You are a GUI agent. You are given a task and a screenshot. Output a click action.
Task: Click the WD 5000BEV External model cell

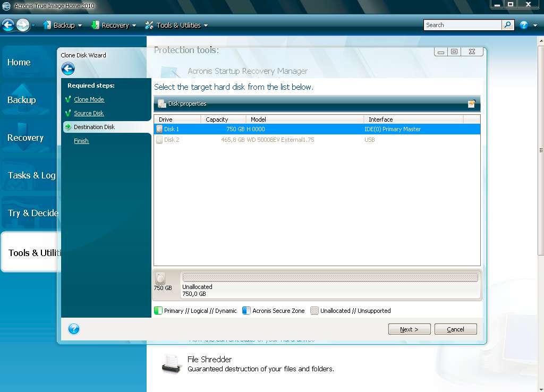pos(280,140)
